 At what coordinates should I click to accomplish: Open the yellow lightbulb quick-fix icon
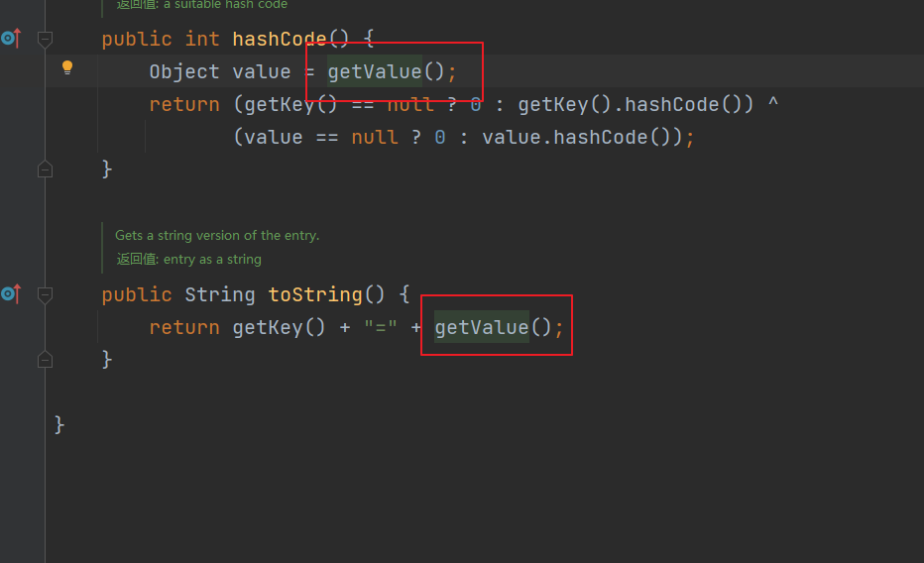tap(67, 67)
